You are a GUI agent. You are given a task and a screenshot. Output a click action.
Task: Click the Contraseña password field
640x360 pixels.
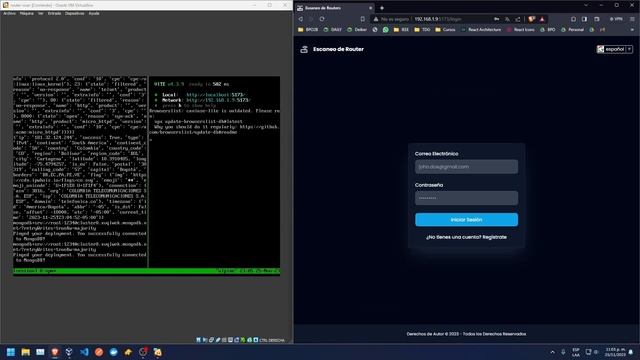coord(467,198)
